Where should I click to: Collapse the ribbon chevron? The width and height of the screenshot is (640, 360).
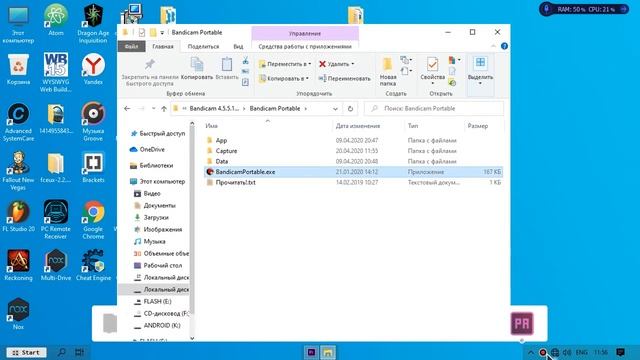click(493, 46)
